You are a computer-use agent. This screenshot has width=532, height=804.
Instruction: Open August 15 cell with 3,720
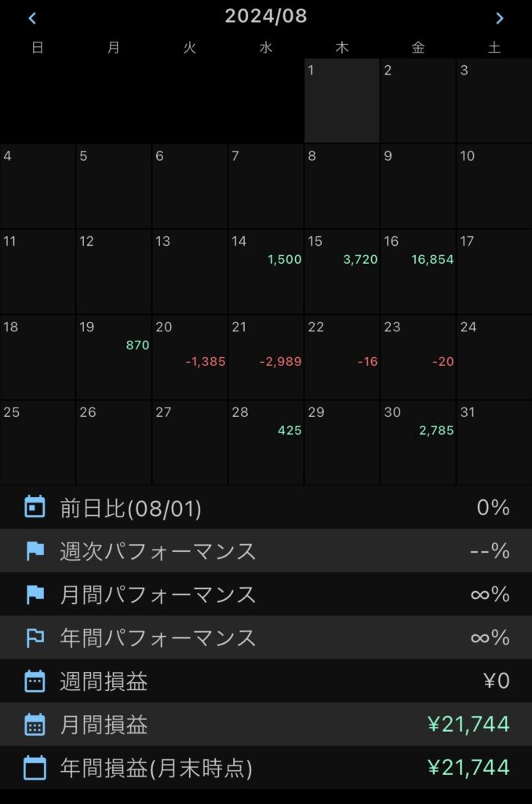(x=342, y=272)
